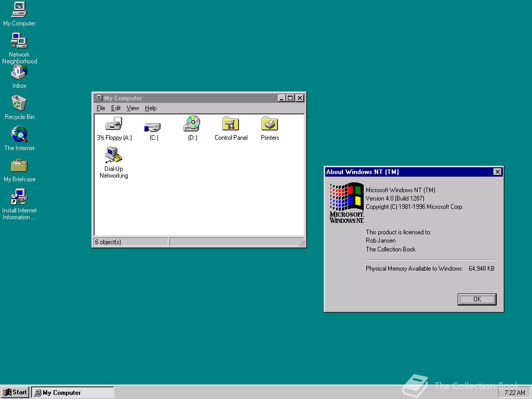Click the Windows NT logo in About dialog

347,203
